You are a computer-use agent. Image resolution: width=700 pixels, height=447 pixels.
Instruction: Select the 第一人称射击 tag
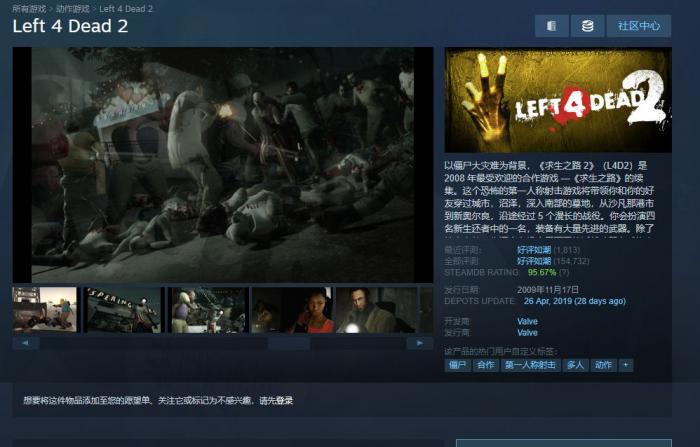tap(530, 365)
